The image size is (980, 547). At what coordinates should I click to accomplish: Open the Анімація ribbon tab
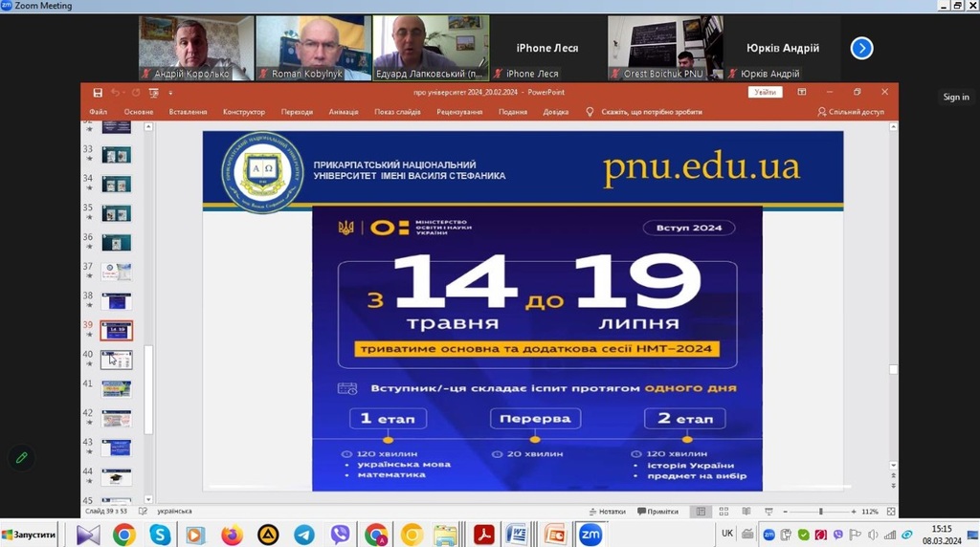(343, 112)
